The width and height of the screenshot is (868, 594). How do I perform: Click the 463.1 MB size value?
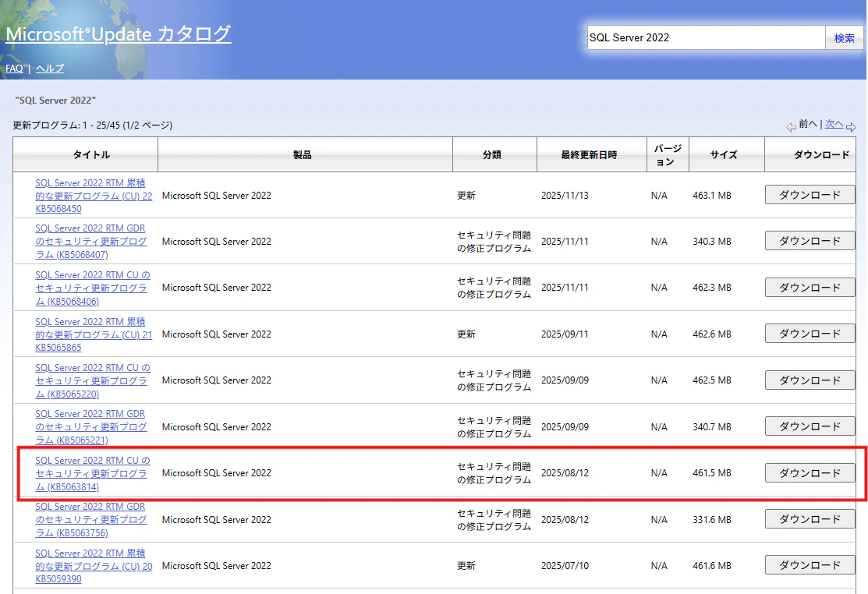tap(712, 195)
